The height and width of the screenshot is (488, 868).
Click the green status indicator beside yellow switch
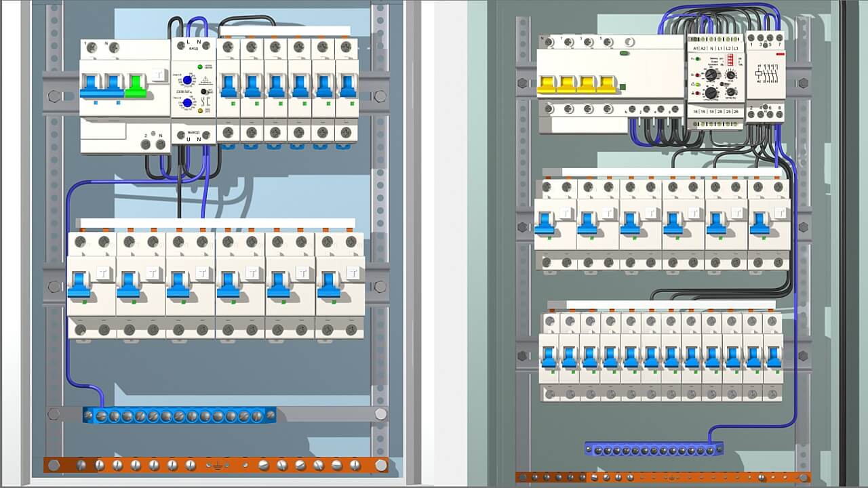(x=623, y=85)
